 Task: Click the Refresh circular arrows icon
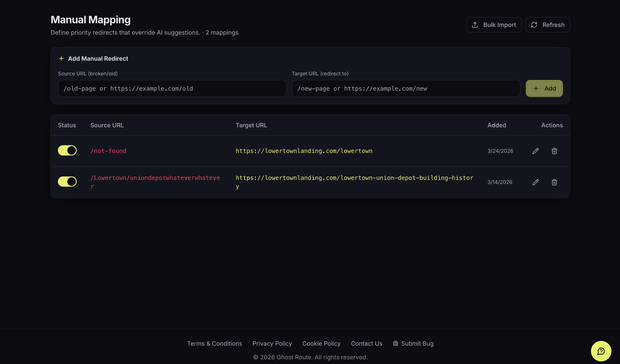534,25
